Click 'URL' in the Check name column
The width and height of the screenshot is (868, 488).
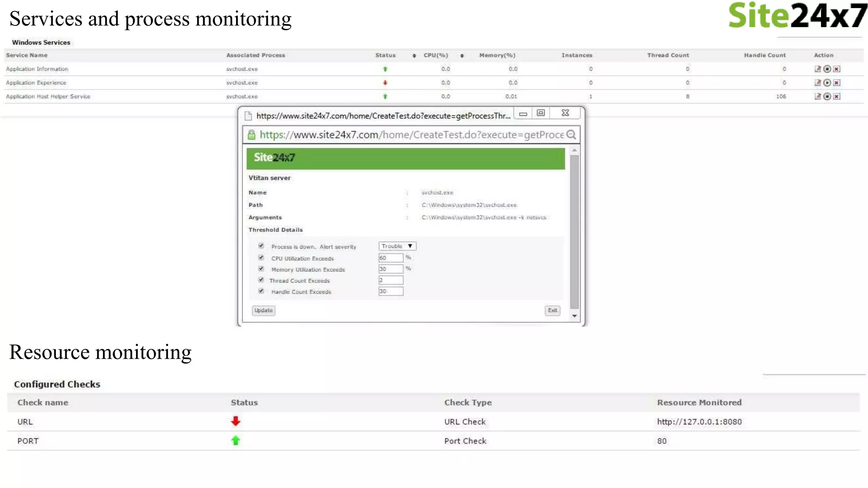(x=25, y=422)
